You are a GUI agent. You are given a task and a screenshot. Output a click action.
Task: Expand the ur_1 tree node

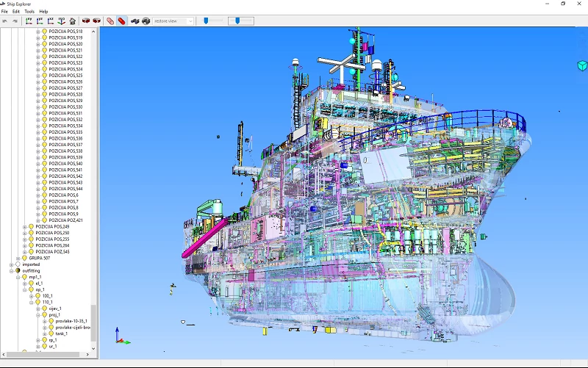[x=38, y=347]
